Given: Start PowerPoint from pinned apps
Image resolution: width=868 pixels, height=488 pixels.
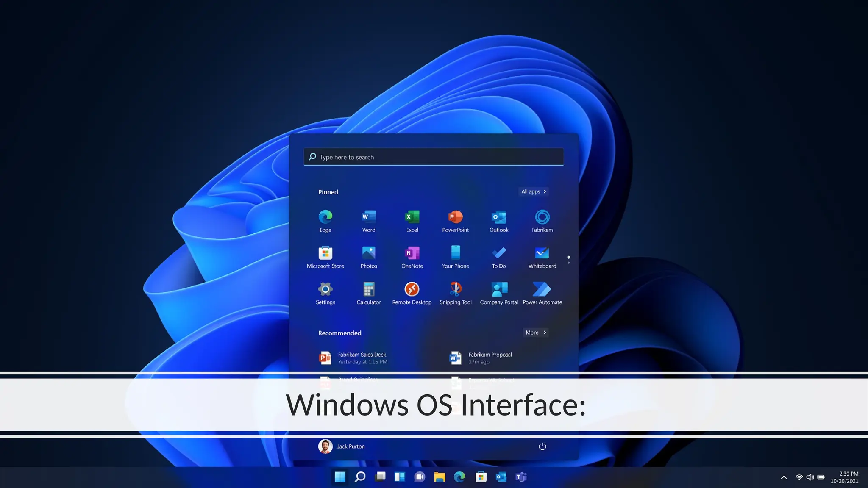Looking at the screenshot, I should point(455,221).
